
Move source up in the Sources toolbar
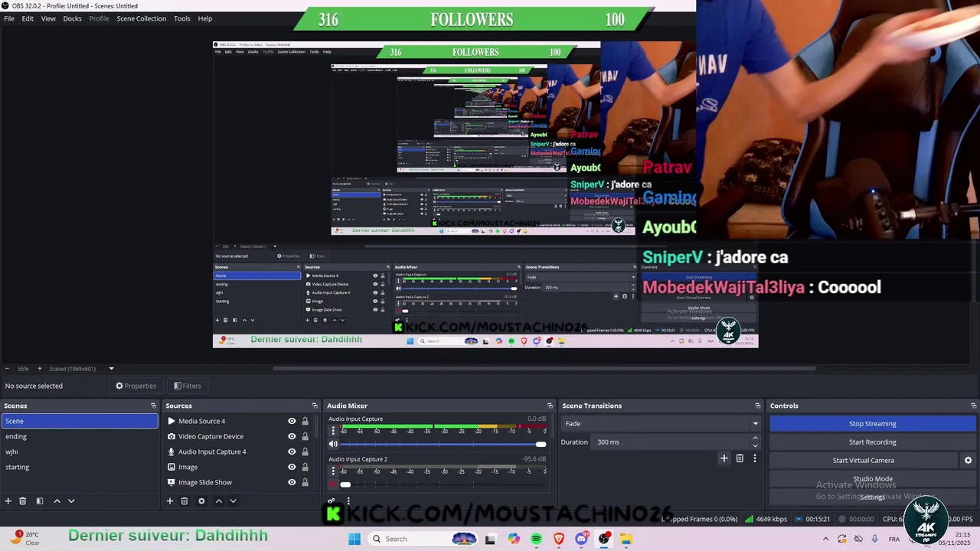218,501
